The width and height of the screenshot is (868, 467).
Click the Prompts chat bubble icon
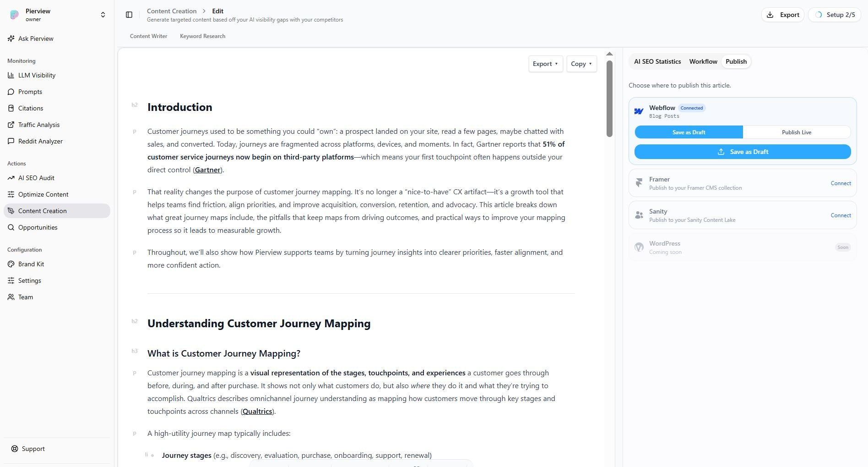[x=11, y=92]
